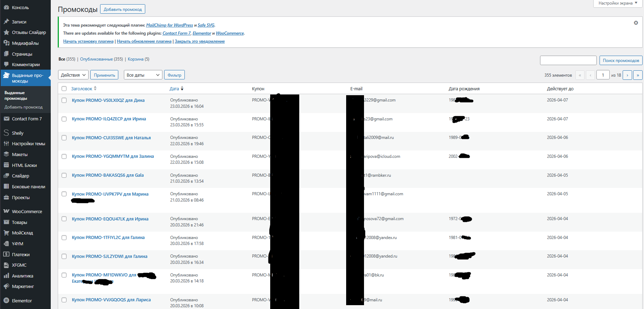Check the PROMO-IJVPK7PV для Марина row
Image resolution: width=644 pixels, height=309 pixels.
click(64, 194)
